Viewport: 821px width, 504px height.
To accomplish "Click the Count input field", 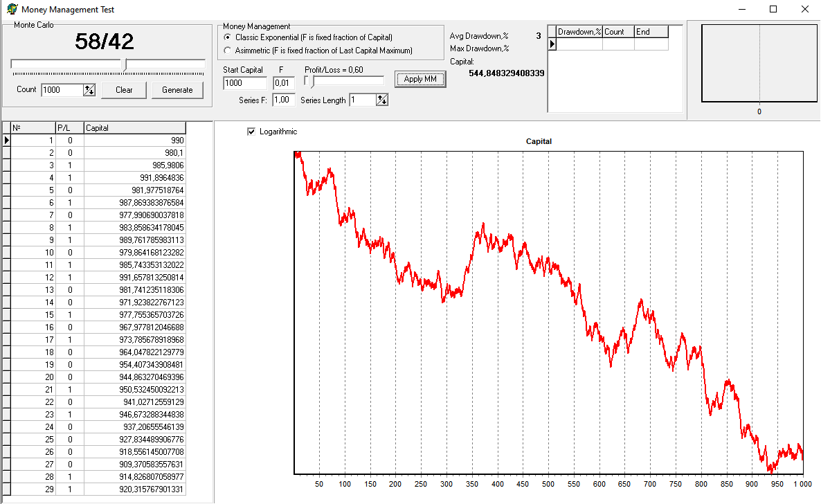I will [x=63, y=90].
